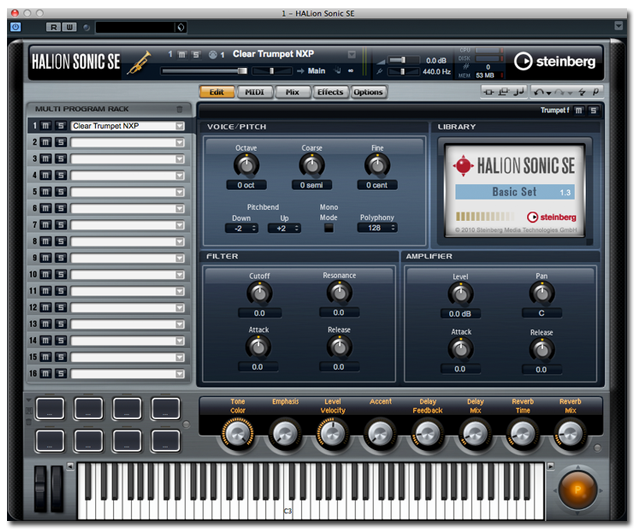This screenshot has height=531, width=634.
Task: Click the Main output selector
Action: click(316, 71)
